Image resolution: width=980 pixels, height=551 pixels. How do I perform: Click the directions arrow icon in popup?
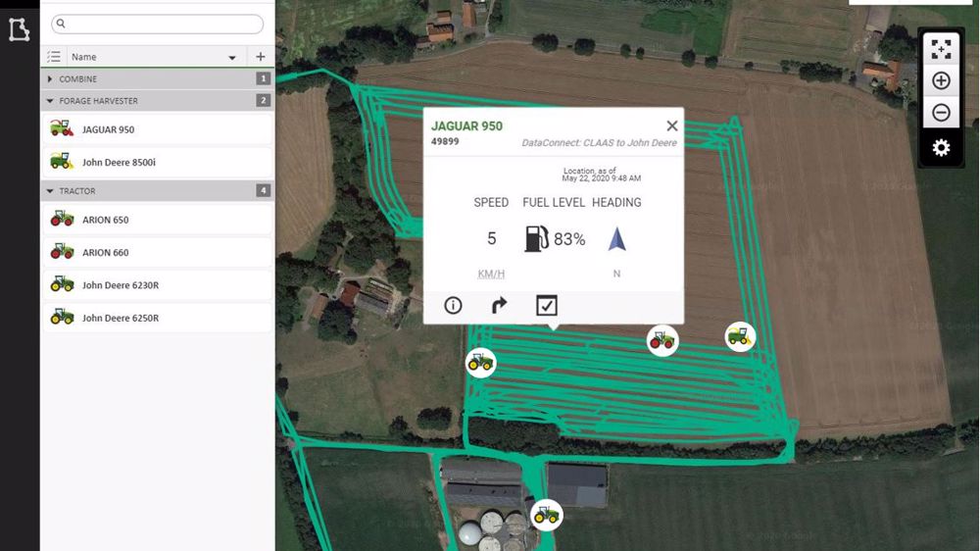pyautogui.click(x=499, y=305)
